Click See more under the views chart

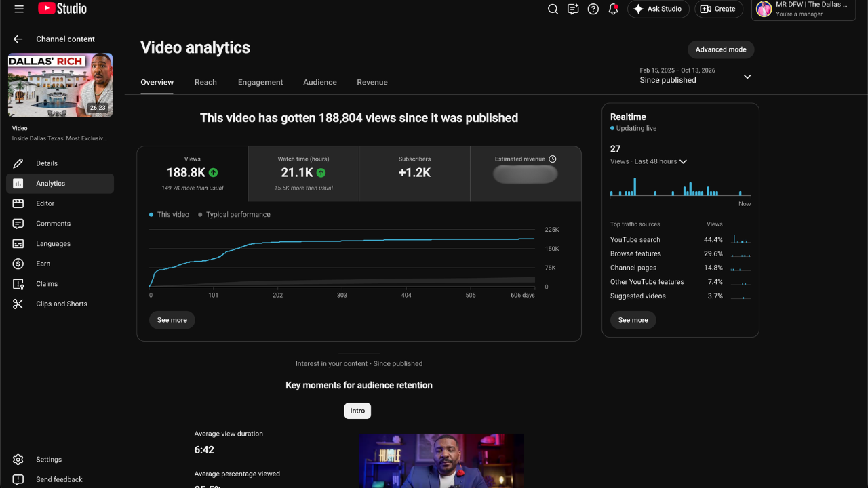pos(172,320)
